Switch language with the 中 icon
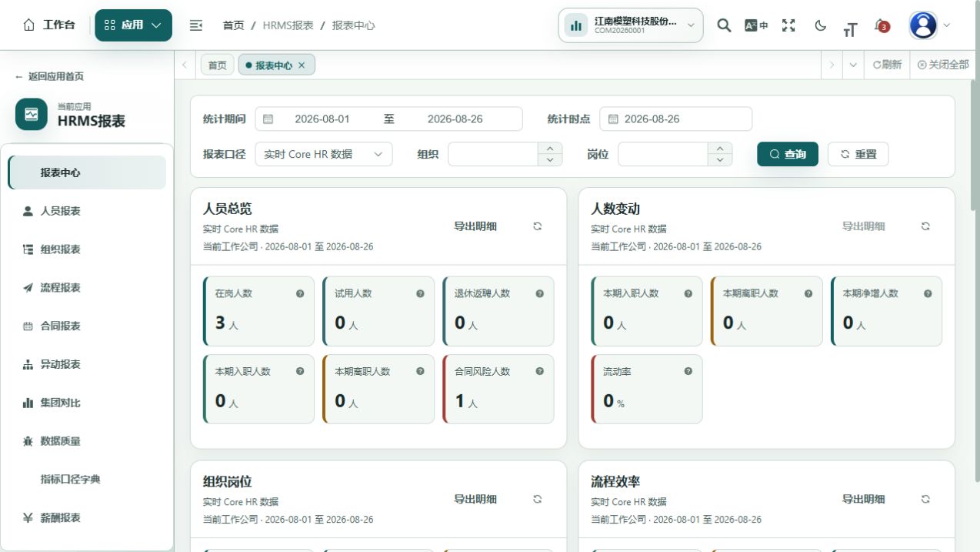 [x=756, y=25]
